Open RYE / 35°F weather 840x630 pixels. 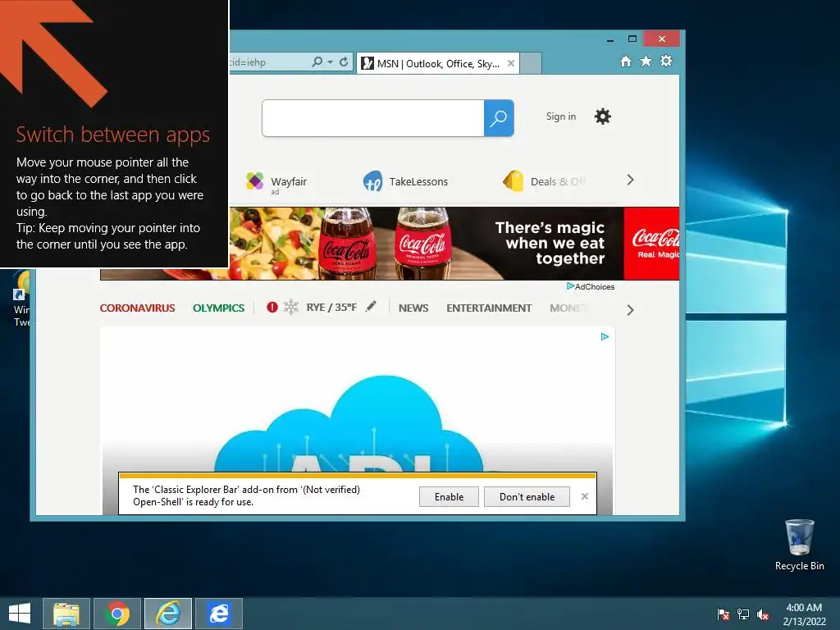[331, 308]
